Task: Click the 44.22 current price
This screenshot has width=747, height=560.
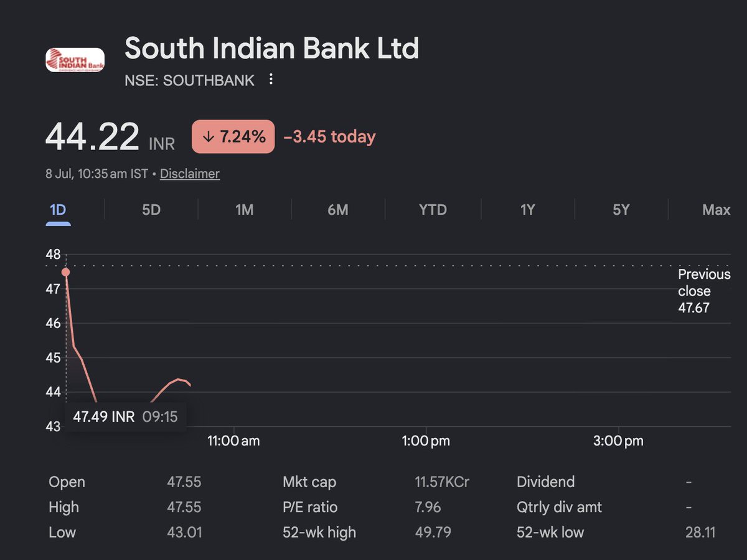Action: [92, 137]
